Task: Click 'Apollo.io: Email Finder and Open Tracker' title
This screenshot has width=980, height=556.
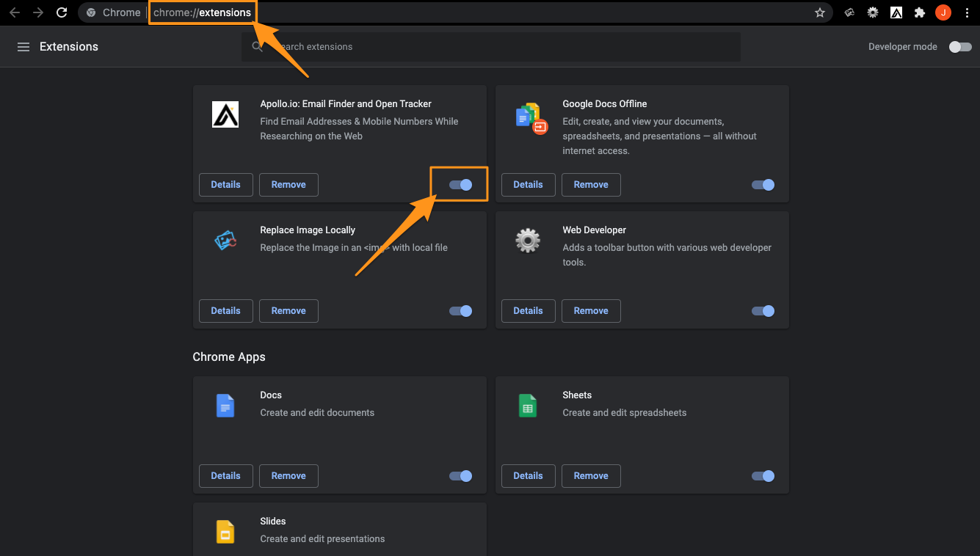Action: pos(346,104)
